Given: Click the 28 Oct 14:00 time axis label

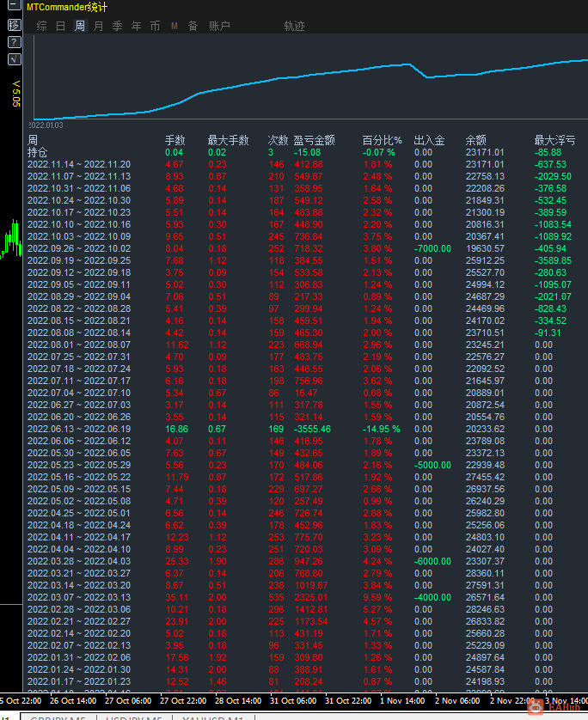Looking at the screenshot, I should point(238,701).
